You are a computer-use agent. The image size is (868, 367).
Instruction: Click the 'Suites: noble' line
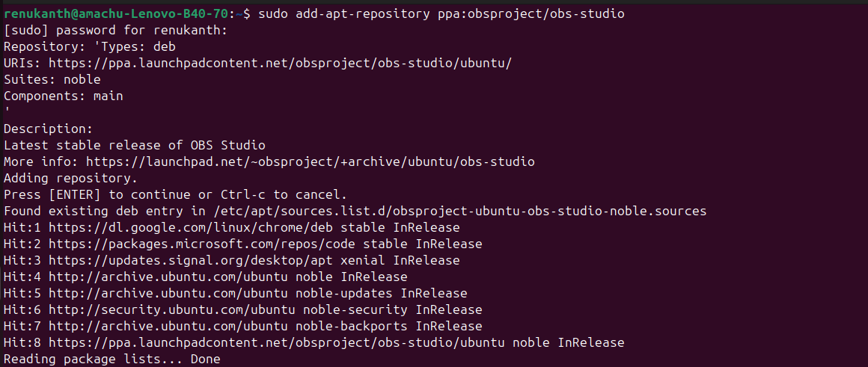[x=52, y=79]
